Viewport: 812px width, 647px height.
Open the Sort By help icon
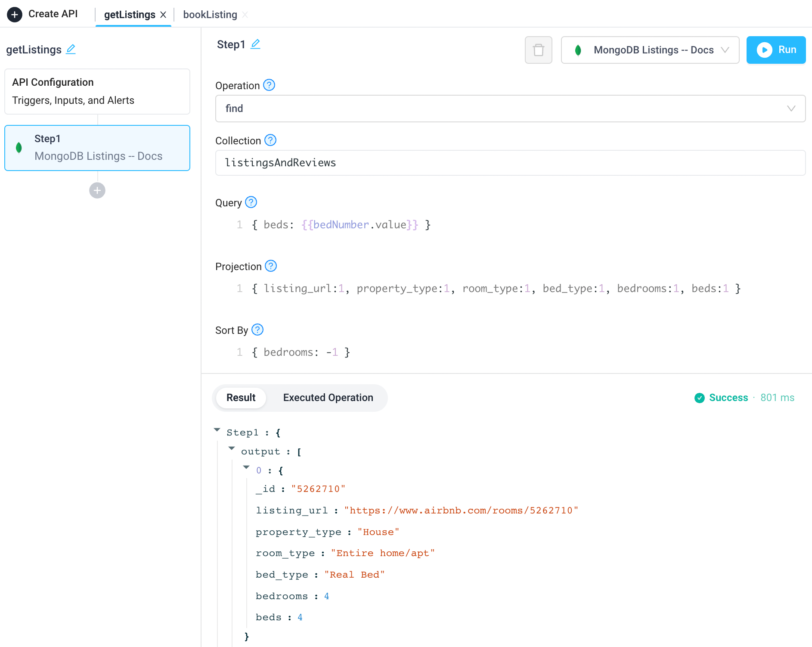[x=257, y=330]
